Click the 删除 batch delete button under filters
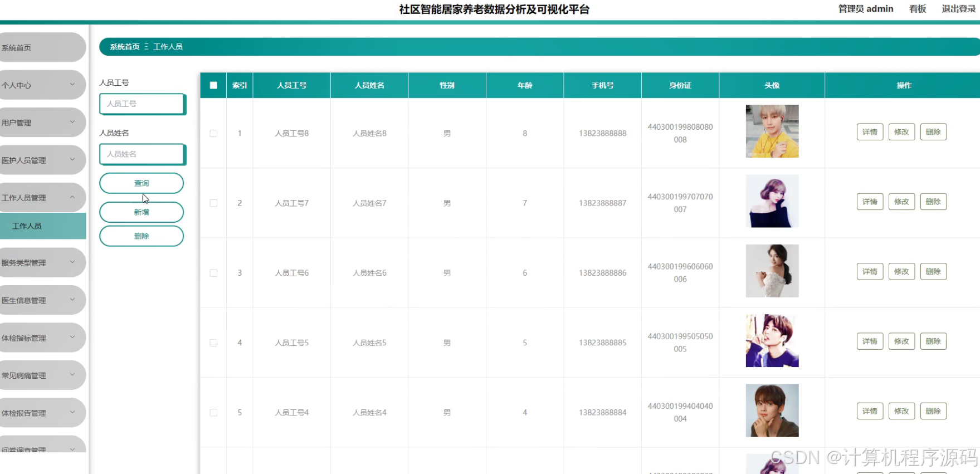Image resolution: width=980 pixels, height=474 pixels. click(x=142, y=236)
